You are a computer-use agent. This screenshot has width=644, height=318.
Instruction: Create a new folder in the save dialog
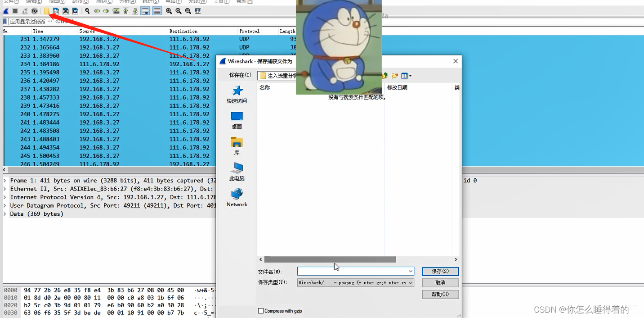click(394, 76)
